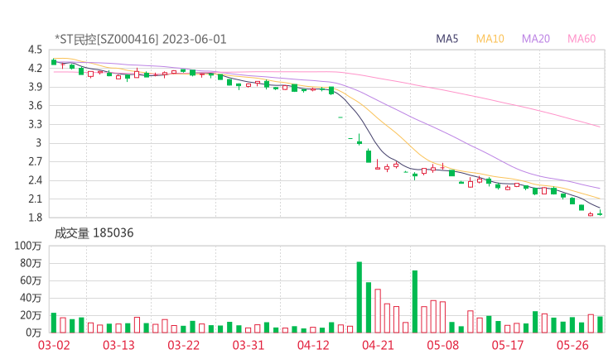The width and height of the screenshot is (613, 364).
Task: Click the 3.6 price axis label
Action: (35, 105)
